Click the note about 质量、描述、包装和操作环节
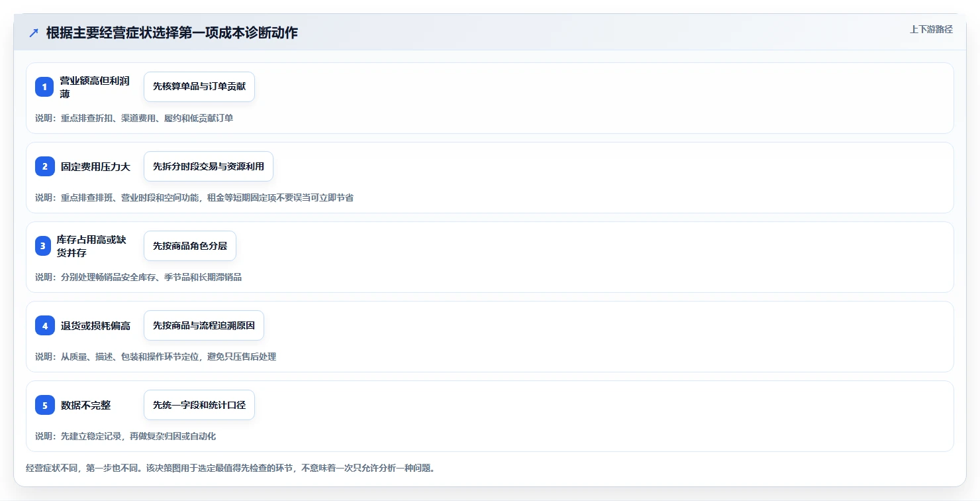The height and width of the screenshot is (501, 980). pos(156,357)
